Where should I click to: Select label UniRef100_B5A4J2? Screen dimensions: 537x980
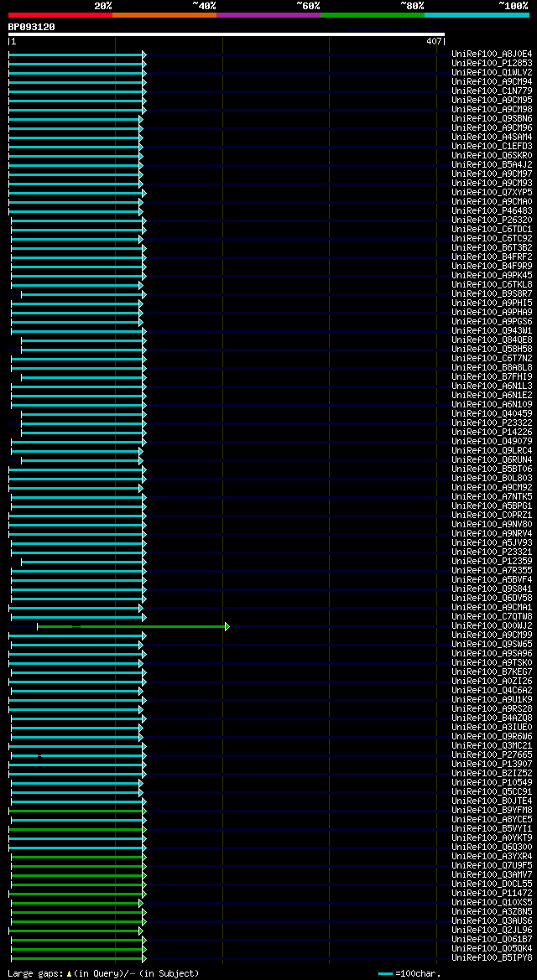[492, 165]
